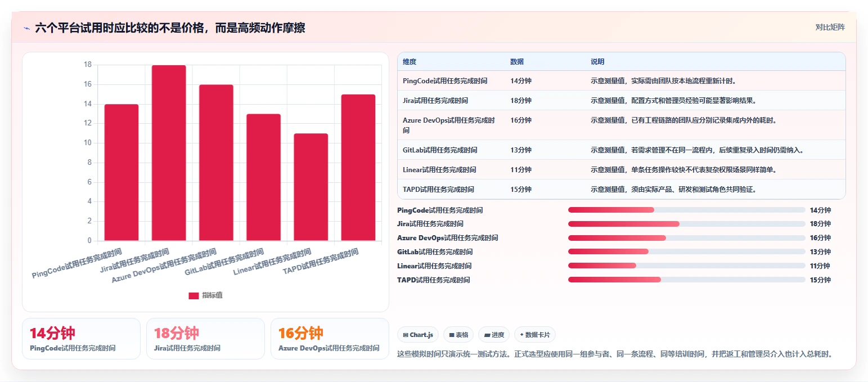Image resolution: width=868 pixels, height=382 pixels.
Task: Click TAPD row note about 测试角色共同验证
Action: point(673,190)
